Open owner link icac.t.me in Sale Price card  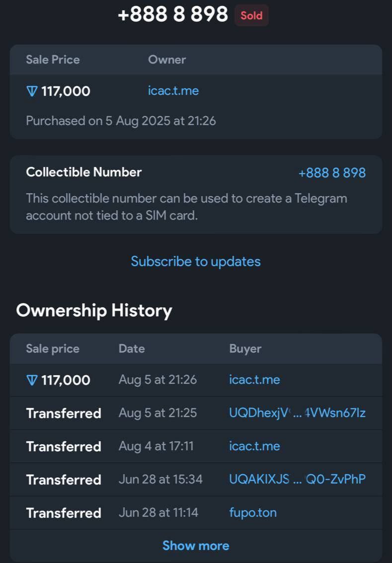pyautogui.click(x=173, y=91)
